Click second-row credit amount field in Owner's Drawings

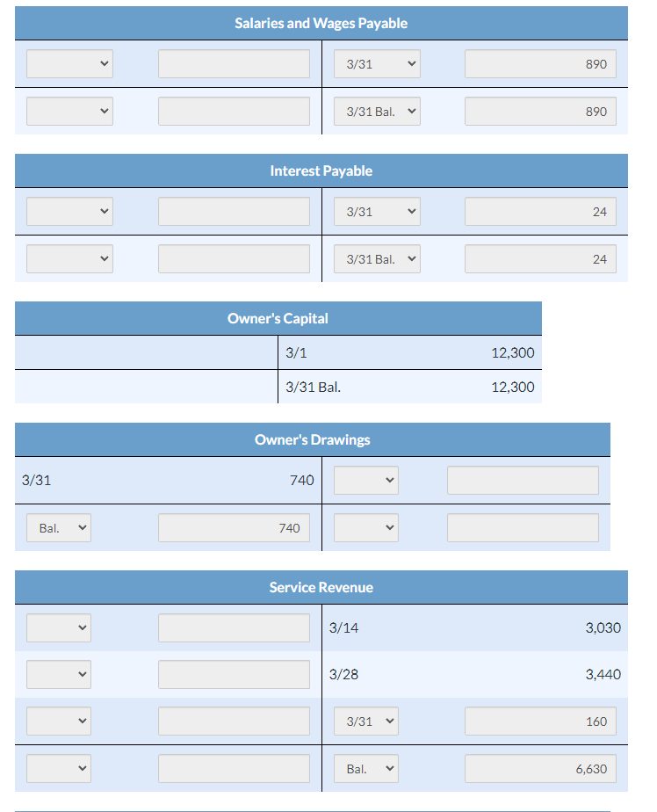point(523,527)
